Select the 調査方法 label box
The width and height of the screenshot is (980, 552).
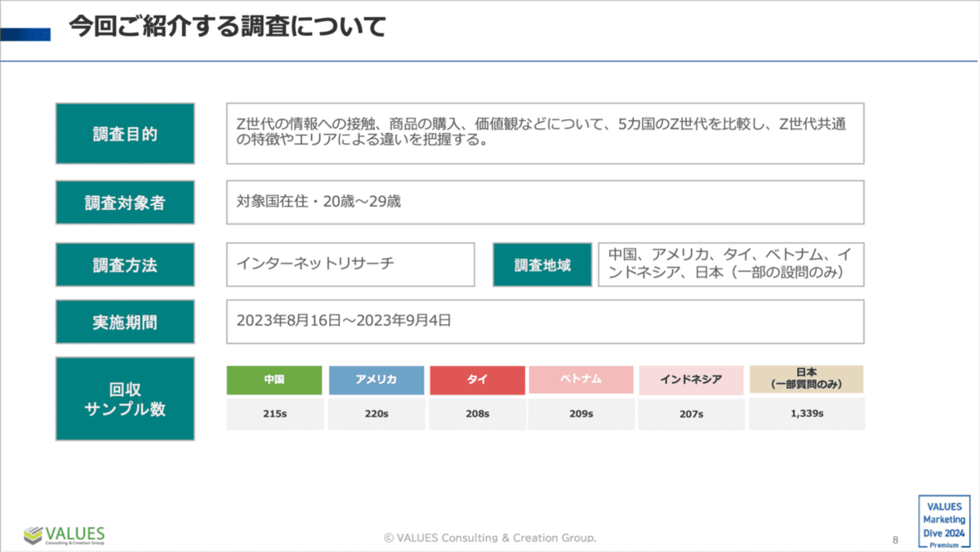(125, 265)
